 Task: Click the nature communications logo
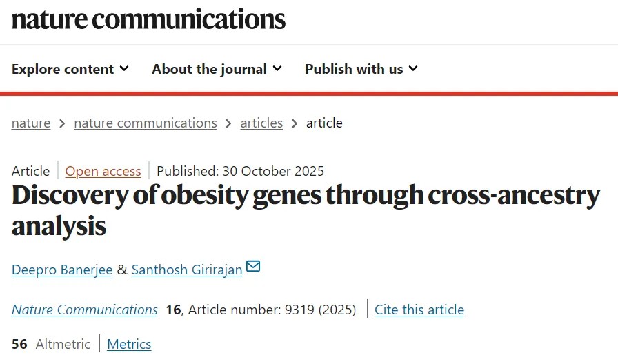(x=148, y=19)
